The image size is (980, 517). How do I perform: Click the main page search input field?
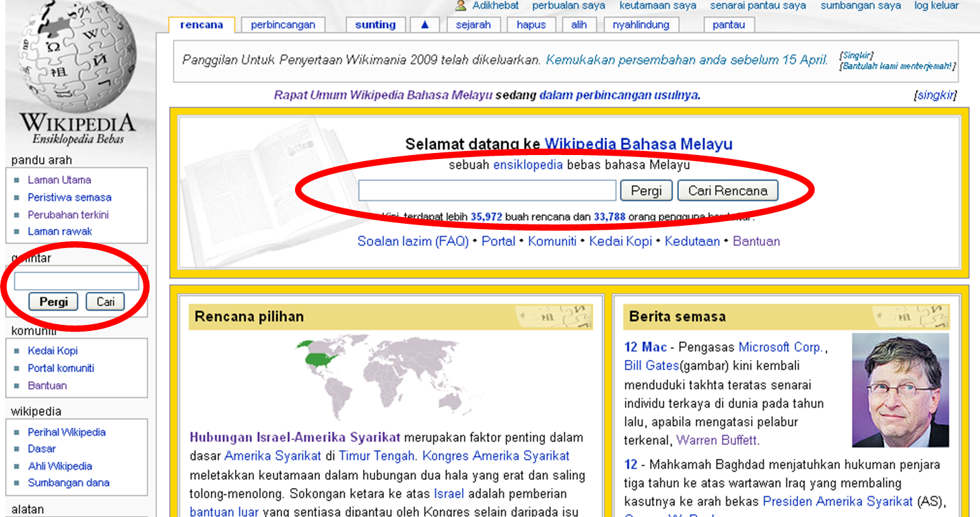(x=487, y=191)
